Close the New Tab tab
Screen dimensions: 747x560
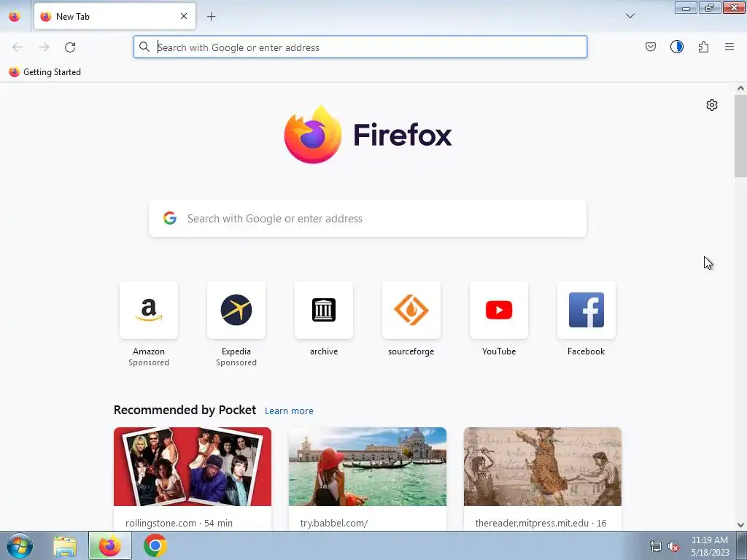tap(183, 16)
